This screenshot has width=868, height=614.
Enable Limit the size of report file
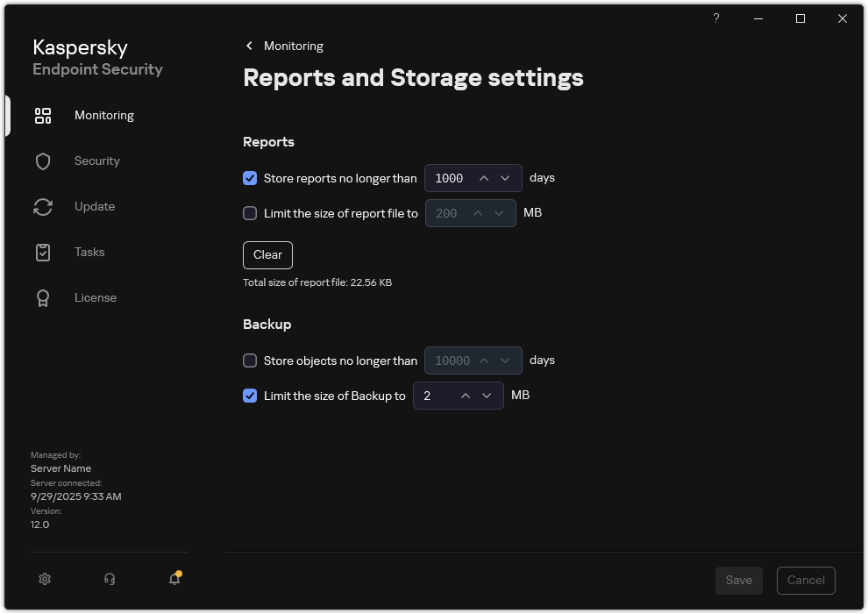[x=250, y=213]
